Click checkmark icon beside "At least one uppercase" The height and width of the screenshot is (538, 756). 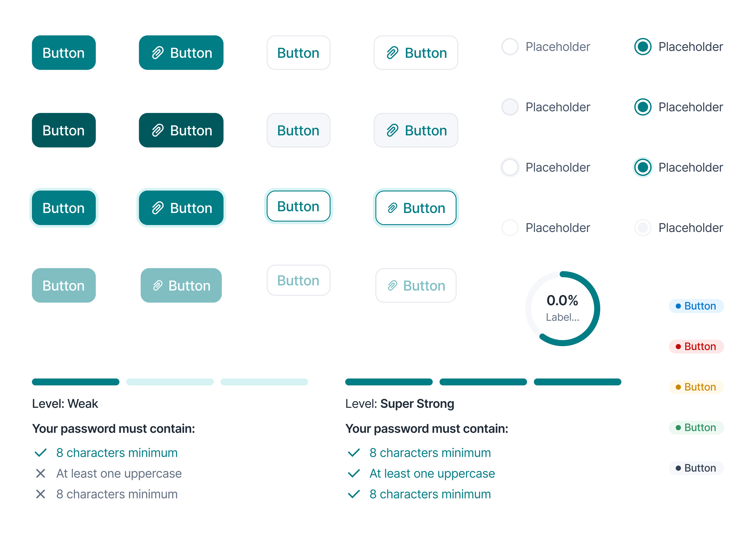tap(354, 474)
